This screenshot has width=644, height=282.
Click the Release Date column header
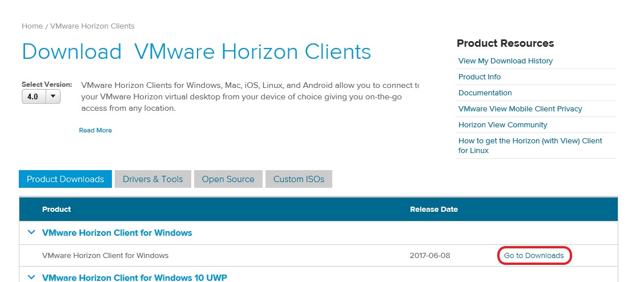[x=434, y=209]
